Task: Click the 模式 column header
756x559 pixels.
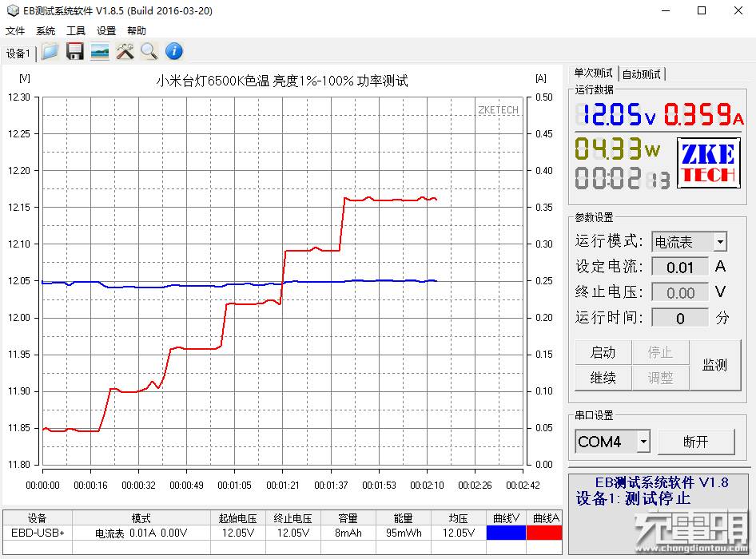Action: click(x=141, y=518)
